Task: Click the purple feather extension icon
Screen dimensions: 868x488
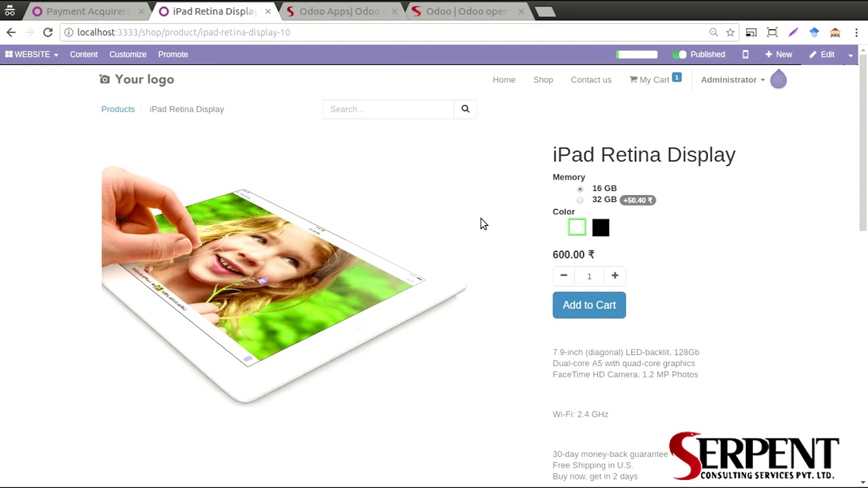Action: pyautogui.click(x=793, y=32)
